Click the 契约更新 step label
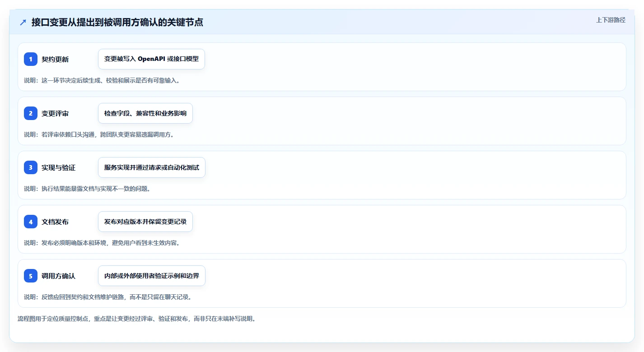The image size is (644, 352). pyautogui.click(x=55, y=60)
